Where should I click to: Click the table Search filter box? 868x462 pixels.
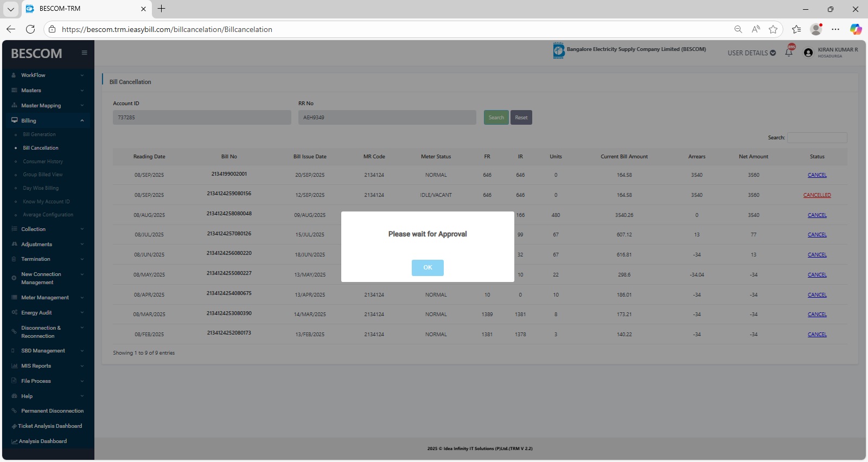coord(817,138)
